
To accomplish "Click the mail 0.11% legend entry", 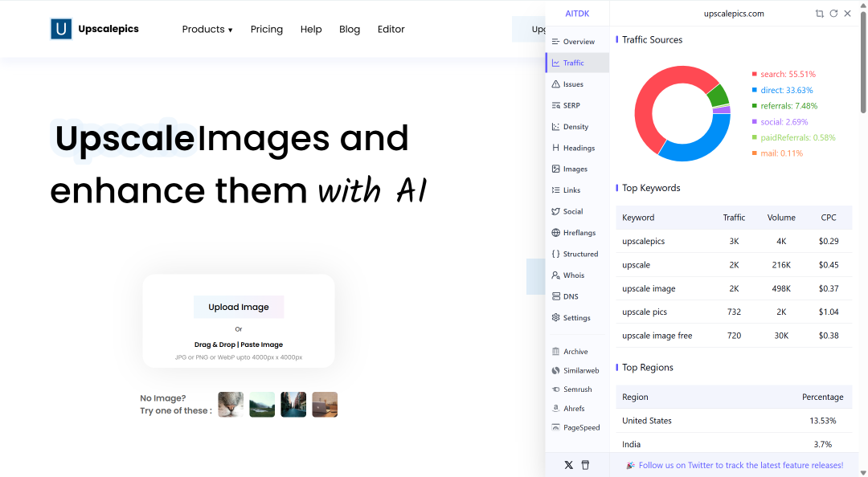I will click(x=777, y=153).
